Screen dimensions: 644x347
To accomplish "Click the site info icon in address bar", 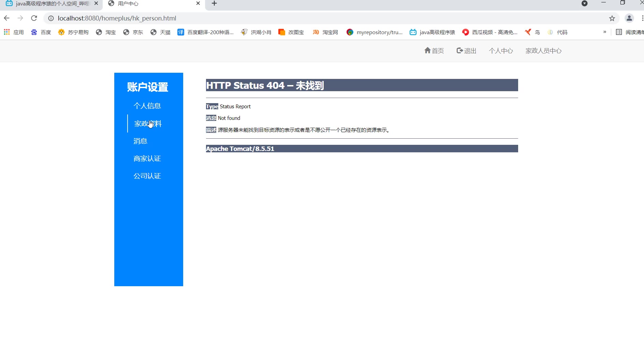I will click(51, 18).
